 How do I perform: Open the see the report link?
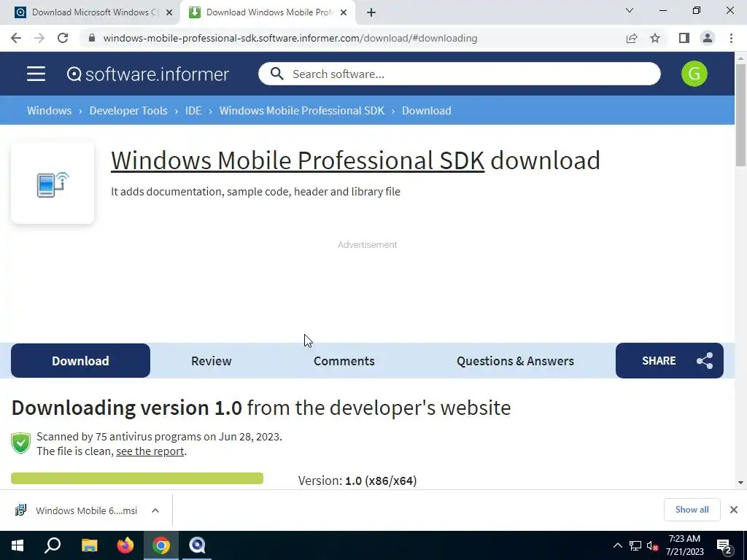(150, 451)
